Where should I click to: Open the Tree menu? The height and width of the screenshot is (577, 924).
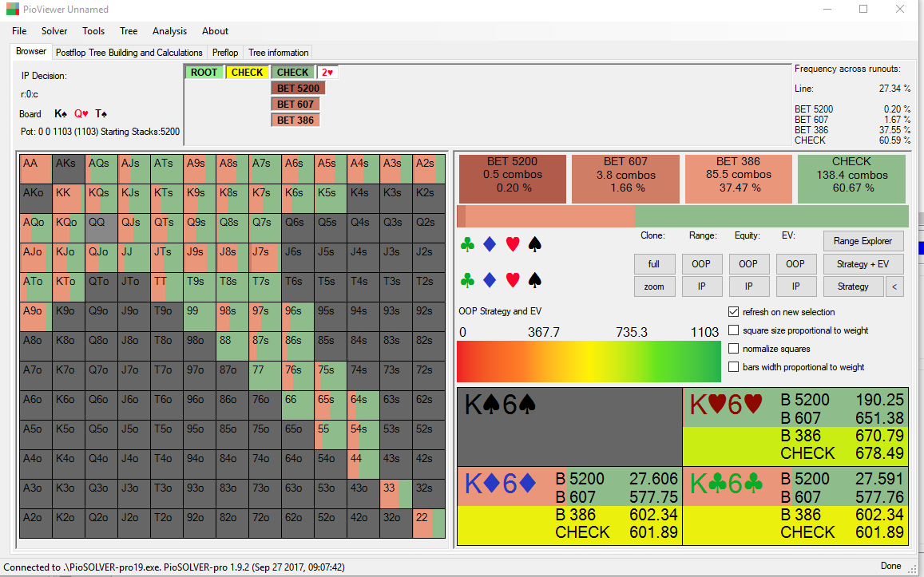coord(129,31)
